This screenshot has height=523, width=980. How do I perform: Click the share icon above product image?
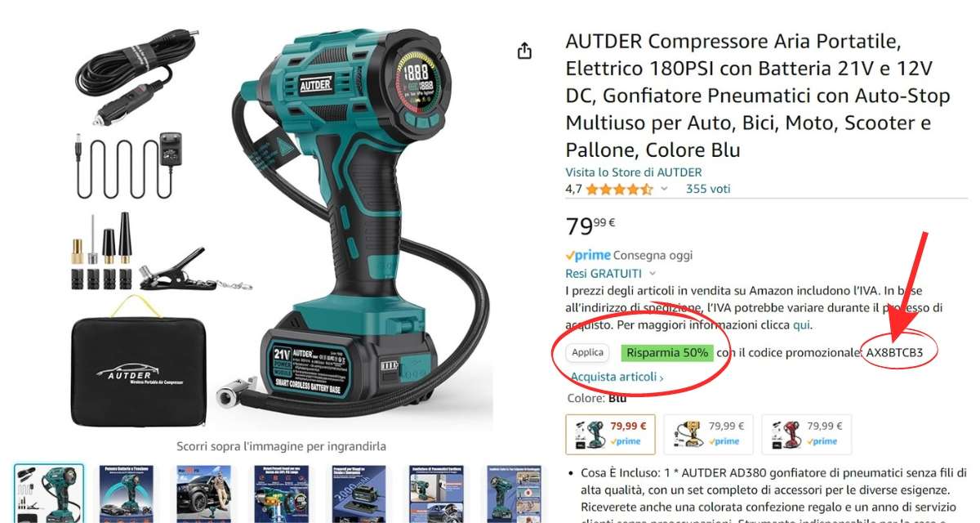pyautogui.click(x=524, y=51)
